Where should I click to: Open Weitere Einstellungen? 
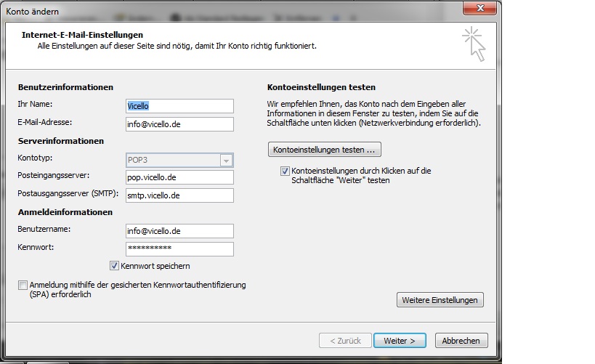(440, 300)
